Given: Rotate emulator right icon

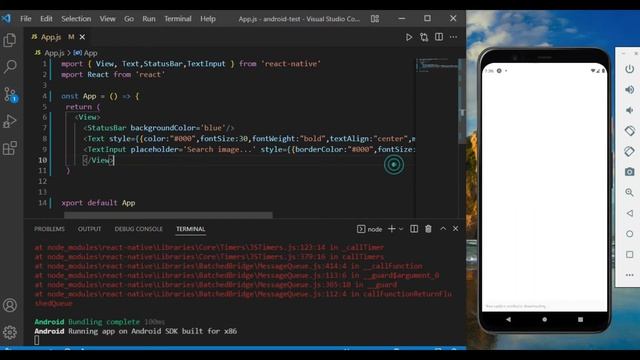Looking at the screenshot, I should click(629, 151).
